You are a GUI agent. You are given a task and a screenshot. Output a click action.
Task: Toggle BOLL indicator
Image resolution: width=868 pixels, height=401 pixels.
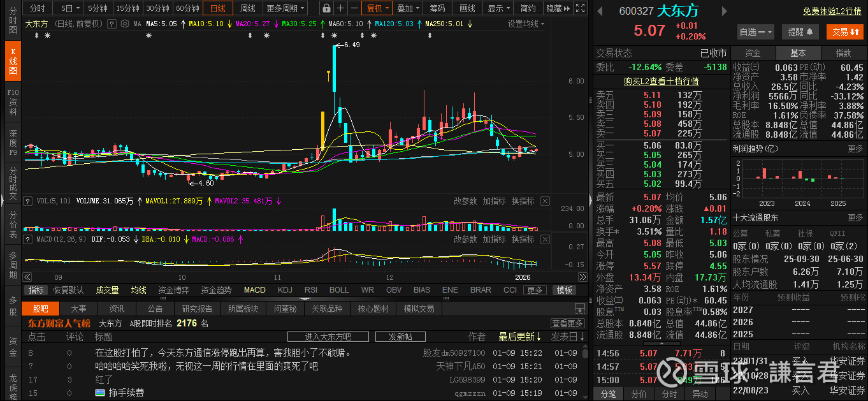pyautogui.click(x=339, y=290)
